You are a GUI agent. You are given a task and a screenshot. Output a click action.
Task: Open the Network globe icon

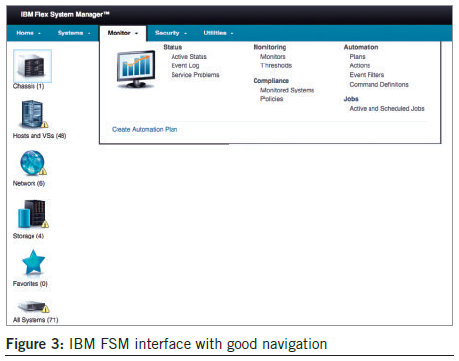[x=33, y=163]
